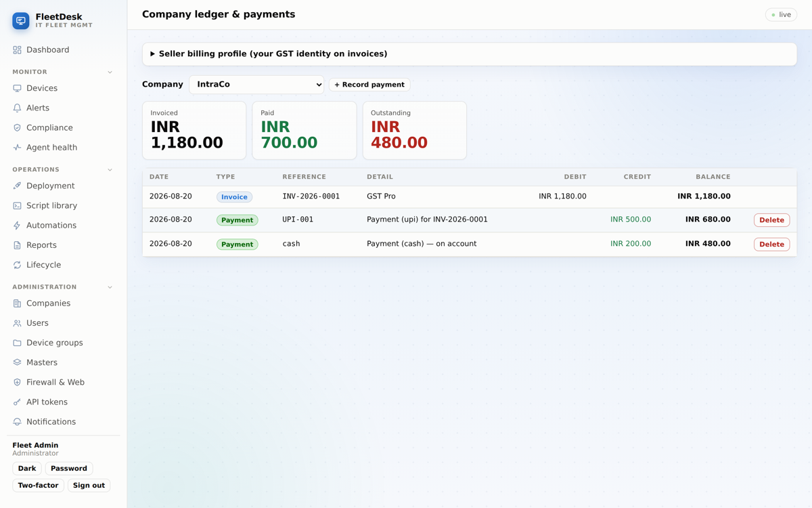This screenshot has height=508, width=812.
Task: Click the Reports document icon
Action: (17, 245)
